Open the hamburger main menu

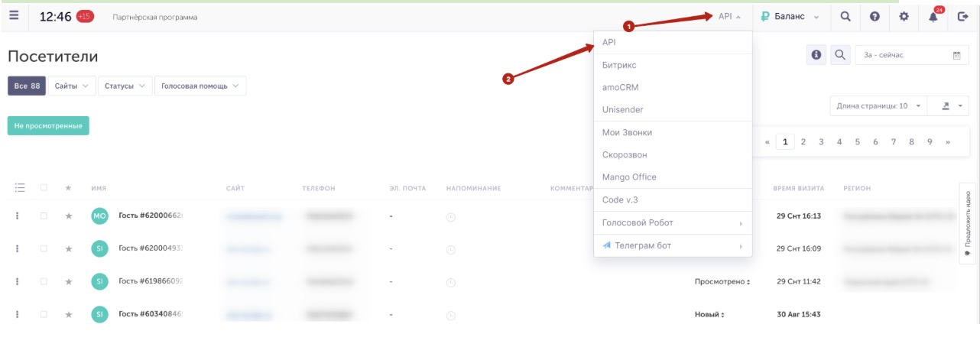point(14,16)
